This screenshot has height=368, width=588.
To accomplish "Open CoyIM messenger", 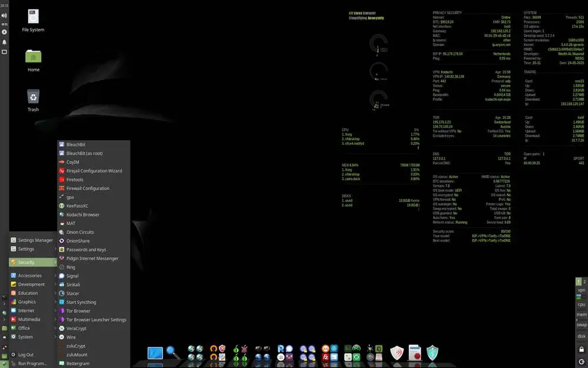I will point(93,163).
